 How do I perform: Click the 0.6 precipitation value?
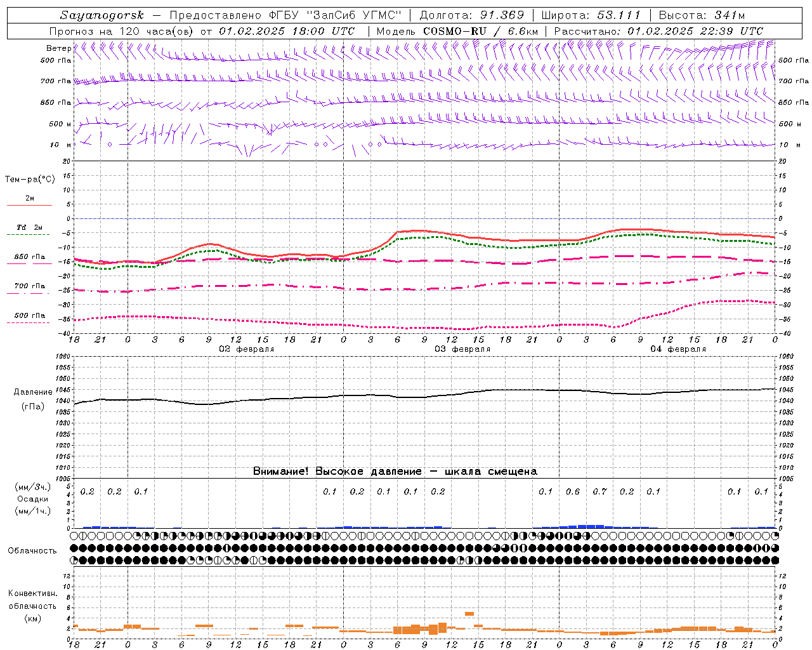(573, 491)
